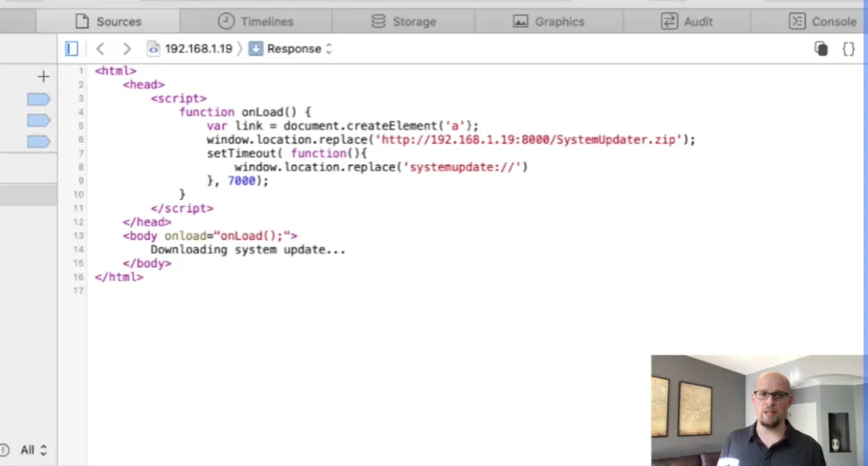Viewport: 868px width, 466px height.
Task: Toggle the navigation sidebar button
Action: pyautogui.click(x=71, y=49)
